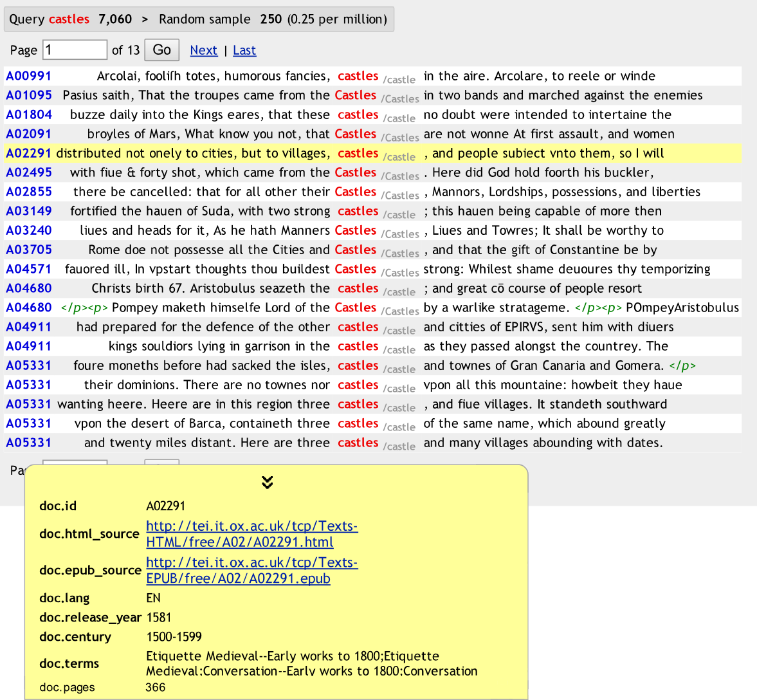Open document A03240 reference
757x700 pixels.
click(29, 230)
